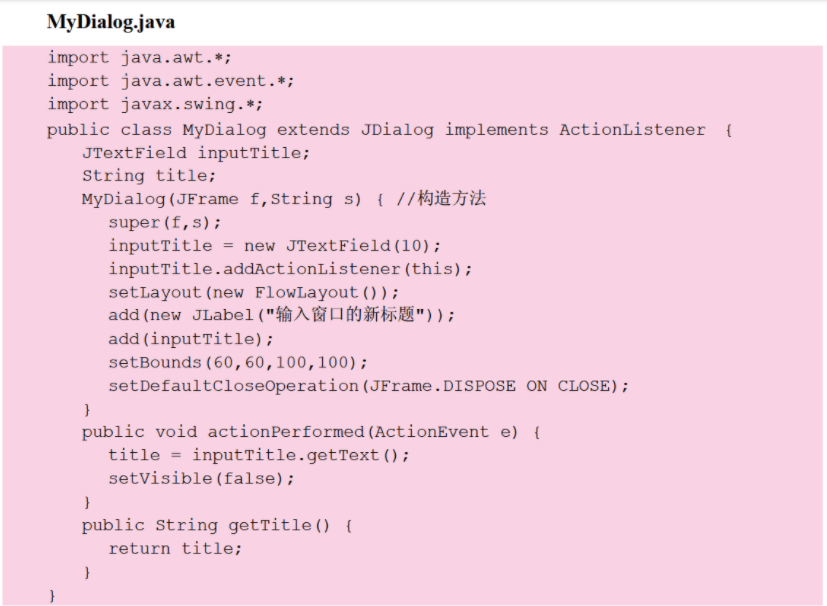Click the 'add(inputTitle);' statement
827x606 pixels.
tap(191, 339)
